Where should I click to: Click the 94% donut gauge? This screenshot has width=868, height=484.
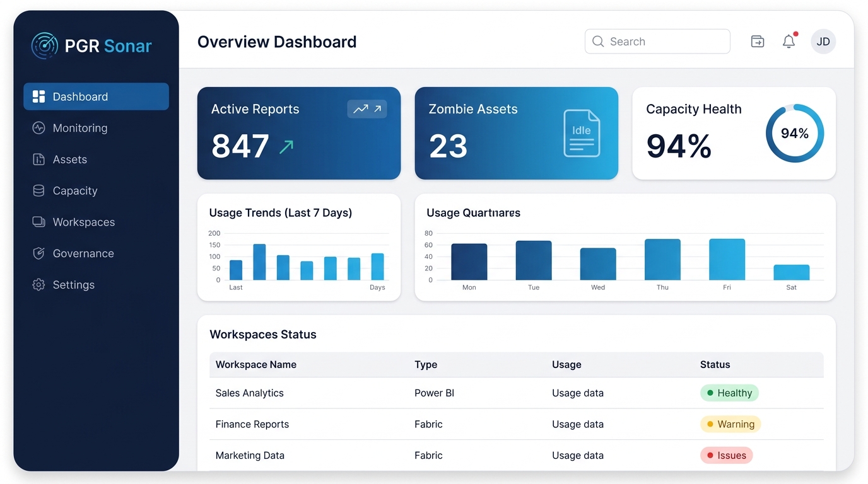[x=795, y=133]
